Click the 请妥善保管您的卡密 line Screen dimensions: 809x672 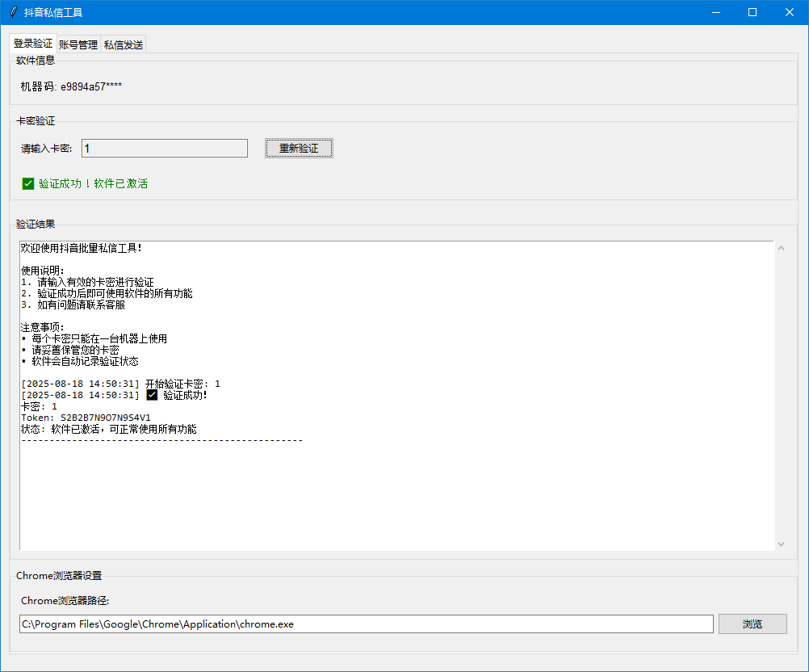75,350
